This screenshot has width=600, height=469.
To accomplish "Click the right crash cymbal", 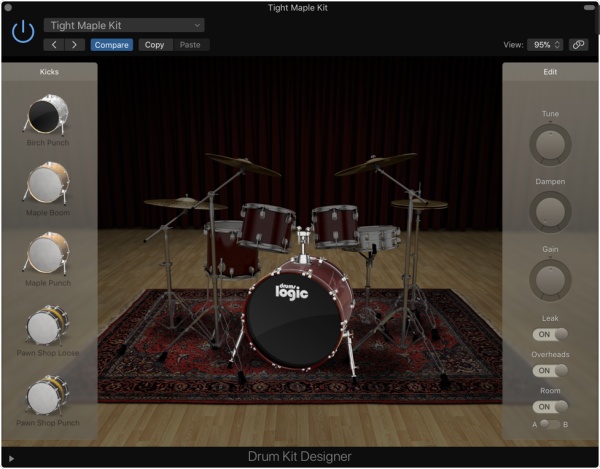I will point(376,164).
